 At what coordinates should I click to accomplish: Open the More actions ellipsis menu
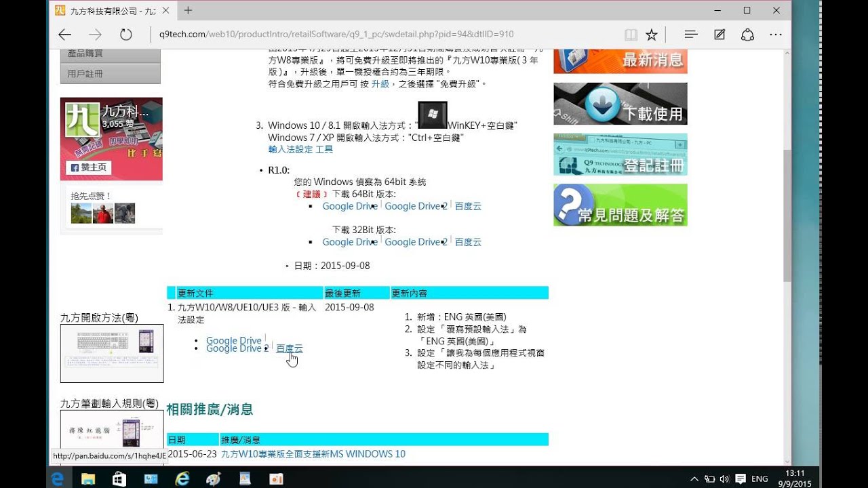pyautogui.click(x=776, y=35)
